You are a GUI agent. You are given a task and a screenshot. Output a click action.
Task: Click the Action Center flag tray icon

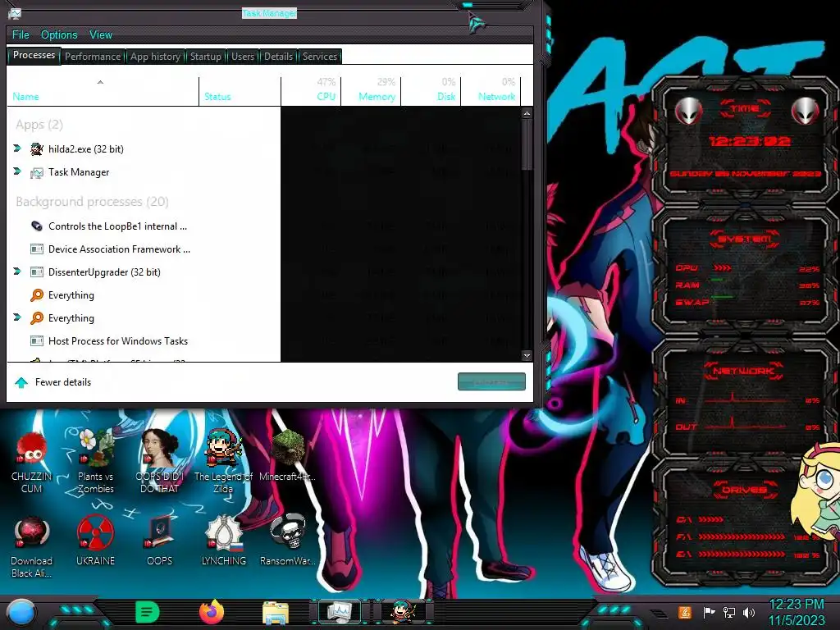(710, 612)
